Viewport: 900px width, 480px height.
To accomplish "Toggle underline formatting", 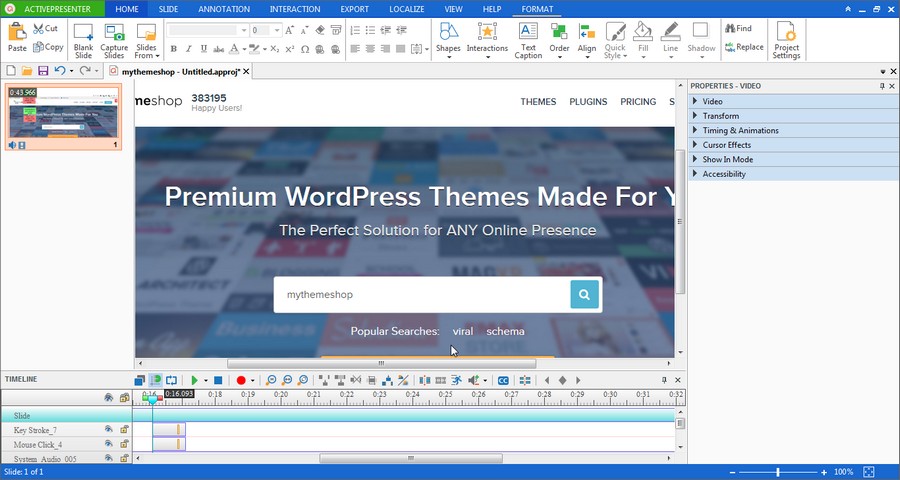I will click(x=204, y=49).
